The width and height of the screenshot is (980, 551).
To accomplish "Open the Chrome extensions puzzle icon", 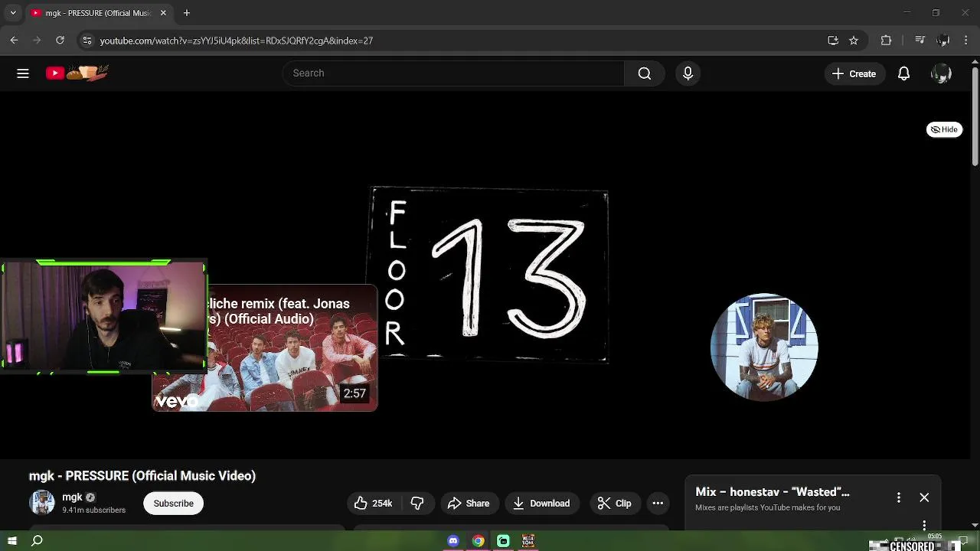I will pos(886,40).
